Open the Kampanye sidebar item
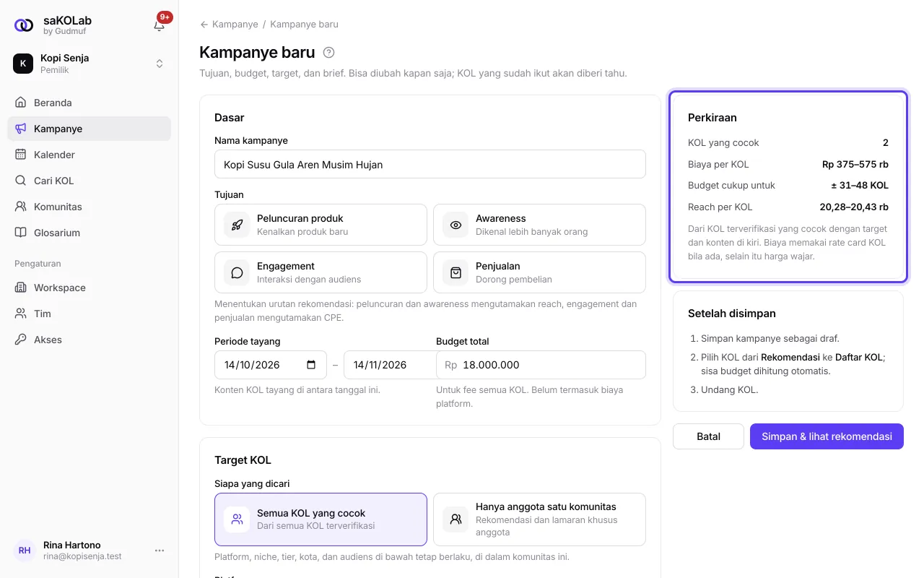 tap(90, 129)
